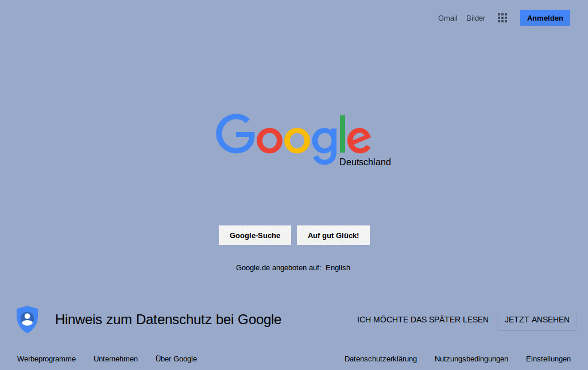Open Unternehmen footer link
The image size is (588, 370).
(115, 359)
